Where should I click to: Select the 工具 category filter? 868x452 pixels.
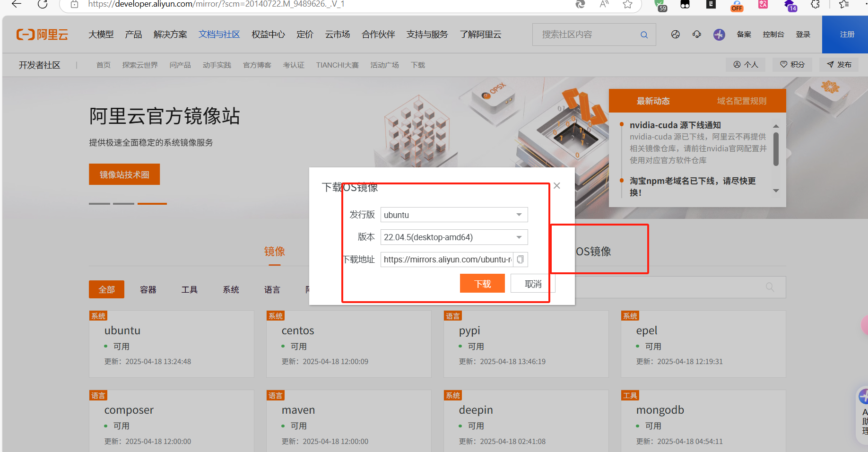pyautogui.click(x=189, y=289)
